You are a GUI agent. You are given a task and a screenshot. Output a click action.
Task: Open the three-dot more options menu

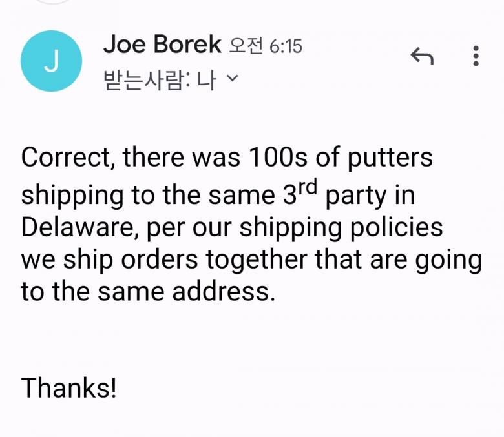click(x=476, y=57)
